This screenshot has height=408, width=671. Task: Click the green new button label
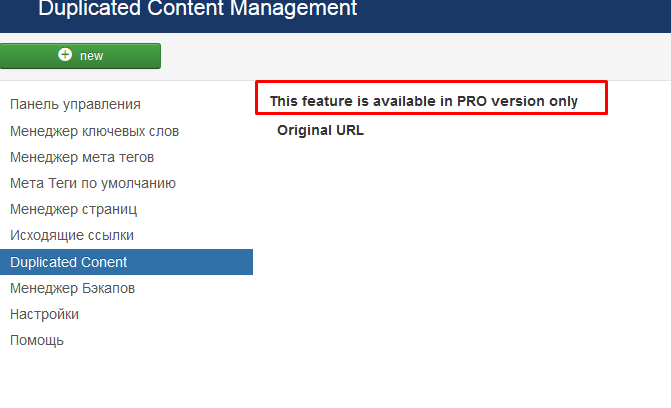tap(91, 56)
